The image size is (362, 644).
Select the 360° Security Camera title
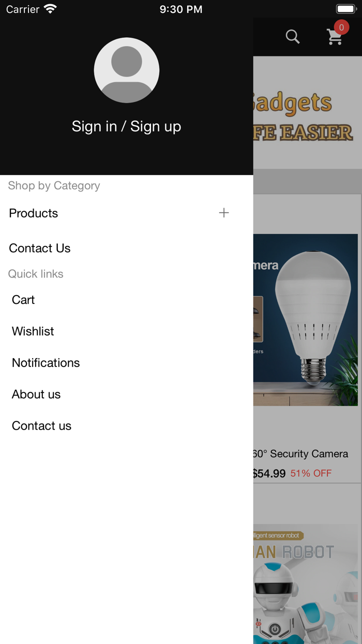[300, 454]
